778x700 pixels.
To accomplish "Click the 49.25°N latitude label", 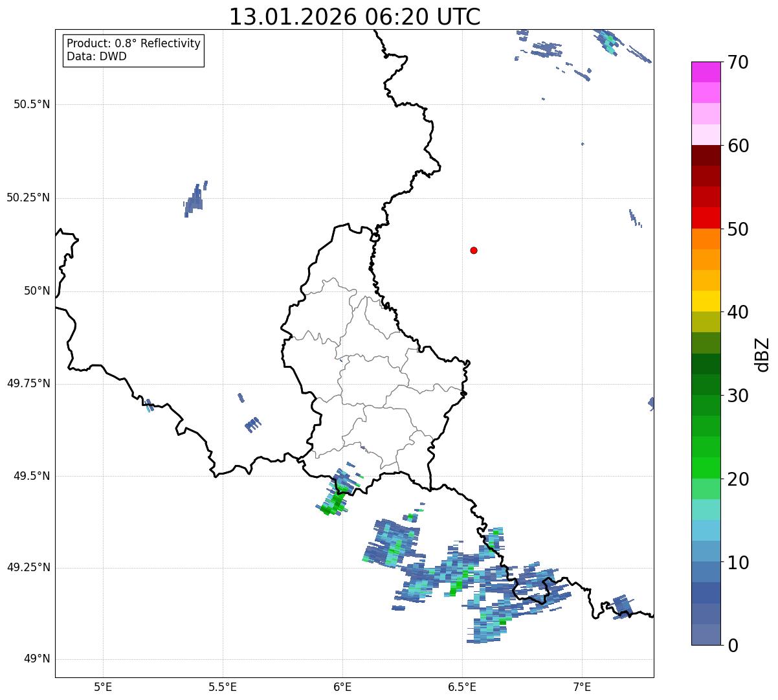I will click(x=28, y=568).
